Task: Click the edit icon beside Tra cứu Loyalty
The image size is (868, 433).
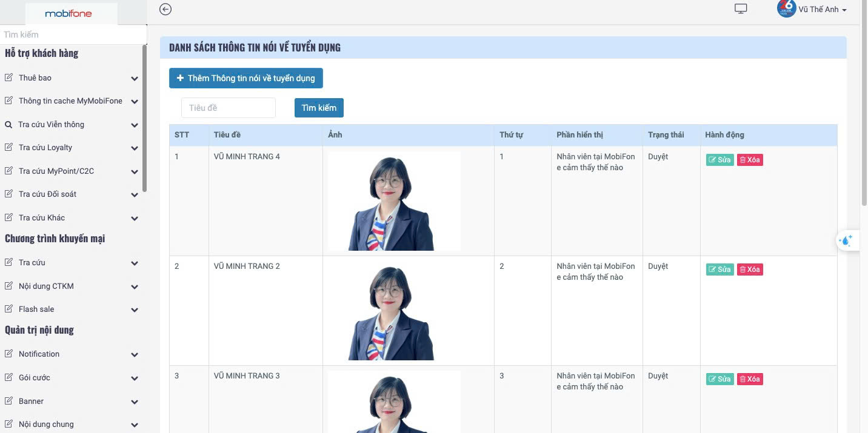Action: click(x=8, y=147)
